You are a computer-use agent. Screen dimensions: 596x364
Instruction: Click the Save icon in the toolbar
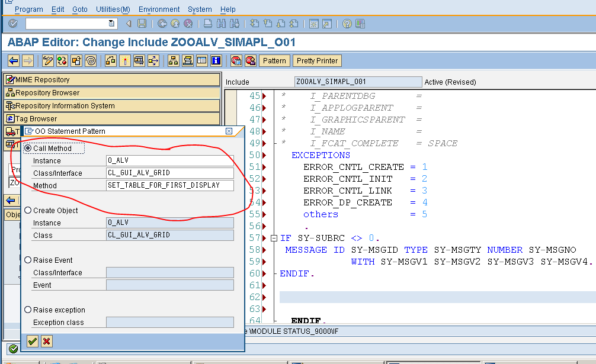coord(142,22)
